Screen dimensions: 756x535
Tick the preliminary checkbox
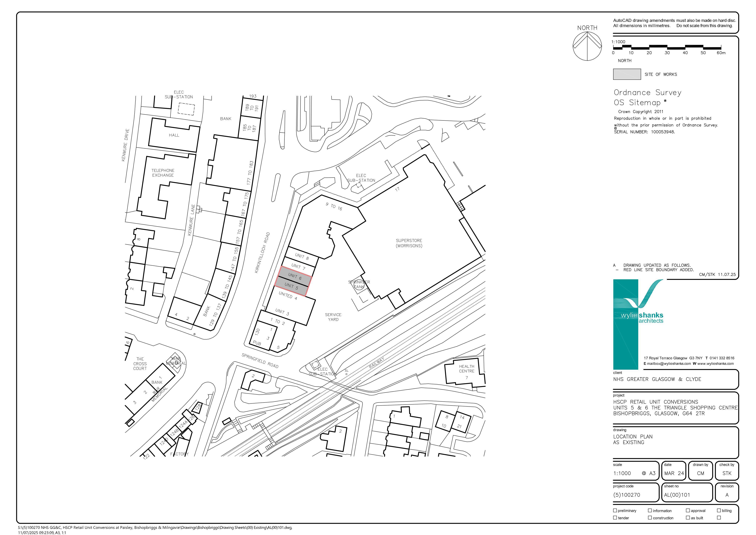point(615,510)
